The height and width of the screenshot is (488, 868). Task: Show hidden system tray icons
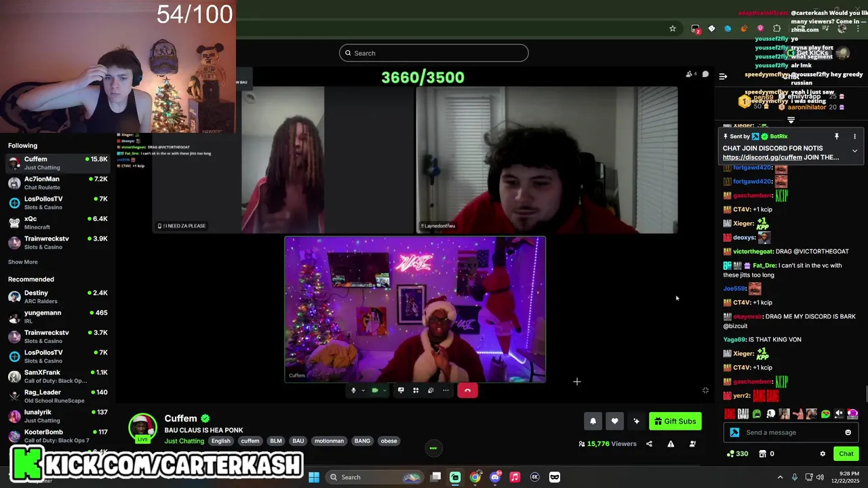pos(780,477)
